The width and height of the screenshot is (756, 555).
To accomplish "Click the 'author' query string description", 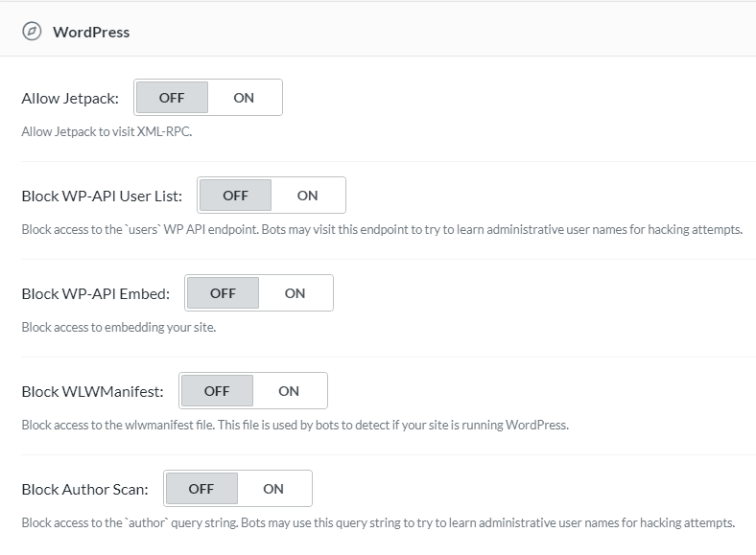I will point(378,522).
